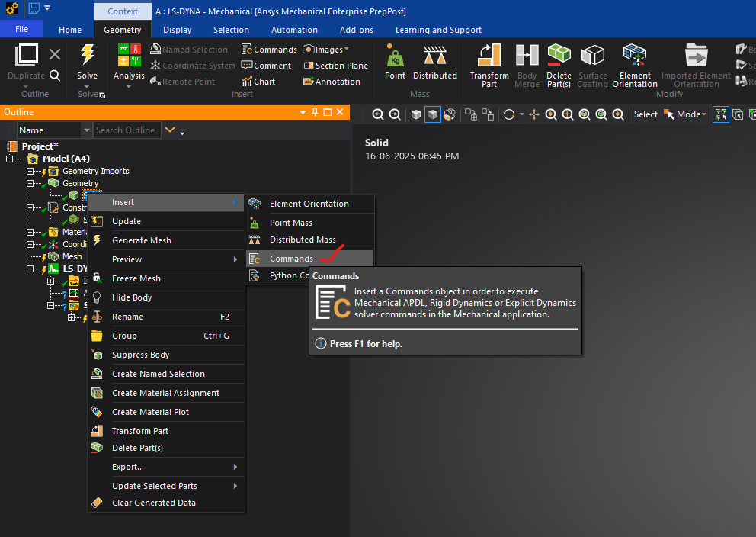Screen dimensions: 756x537
Task: Switch to the Selection ribbon tab
Action: [x=231, y=30]
